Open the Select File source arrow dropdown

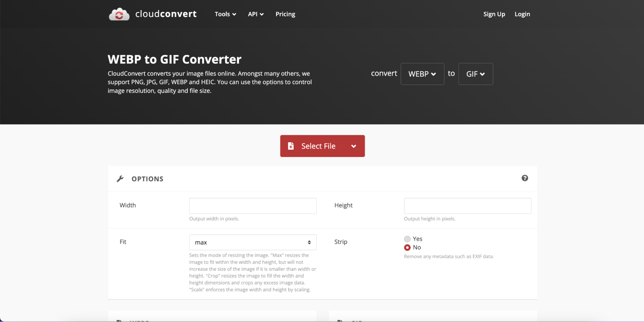(x=354, y=146)
